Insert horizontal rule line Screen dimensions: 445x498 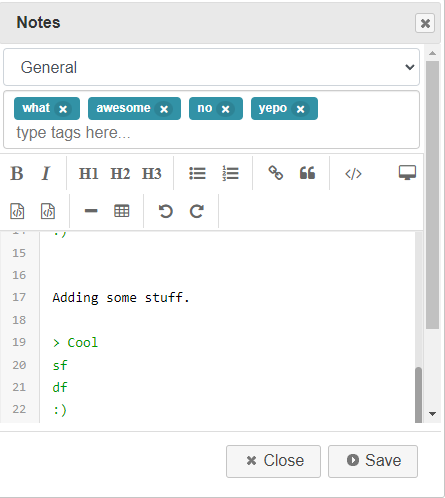tap(91, 211)
